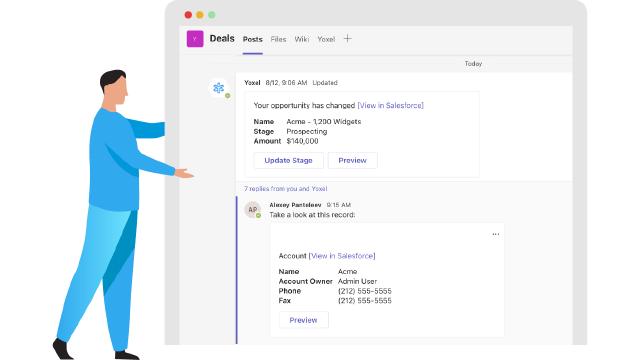Click Preview button on Account card
640x360 pixels.
[304, 320]
